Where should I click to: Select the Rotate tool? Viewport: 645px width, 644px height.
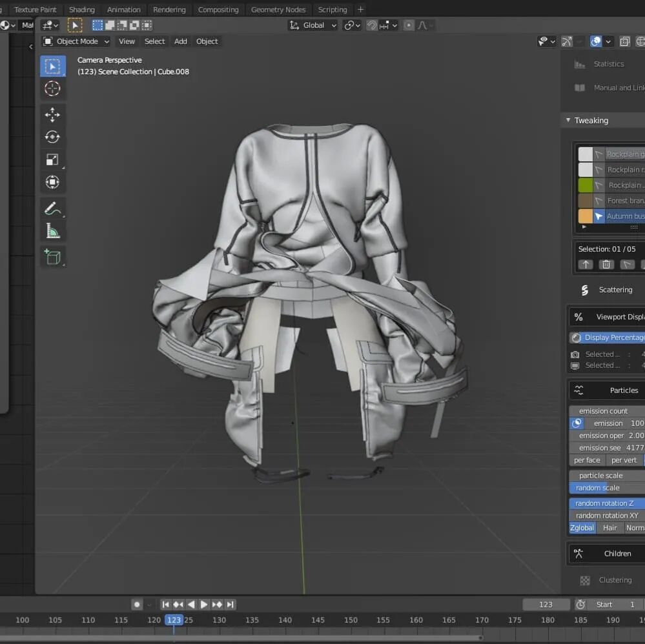click(52, 137)
